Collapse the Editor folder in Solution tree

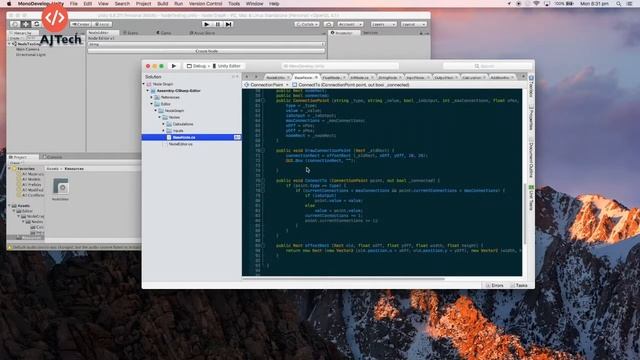151,104
